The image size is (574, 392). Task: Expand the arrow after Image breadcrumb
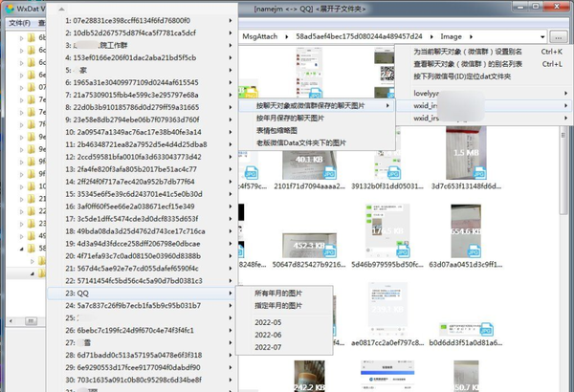471,36
